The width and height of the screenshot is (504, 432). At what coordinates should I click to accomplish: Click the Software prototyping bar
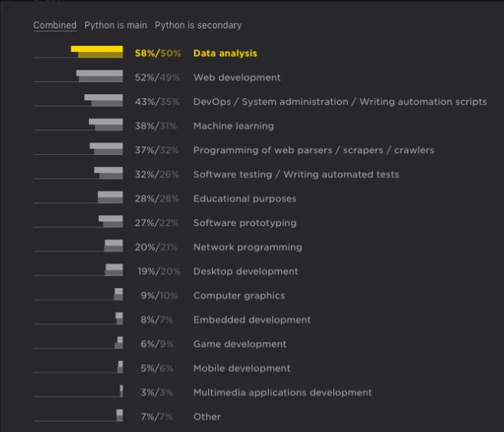pyautogui.click(x=112, y=222)
